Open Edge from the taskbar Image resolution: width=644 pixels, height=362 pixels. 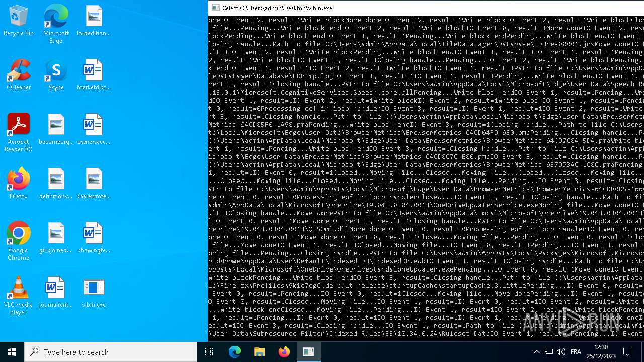point(234,352)
